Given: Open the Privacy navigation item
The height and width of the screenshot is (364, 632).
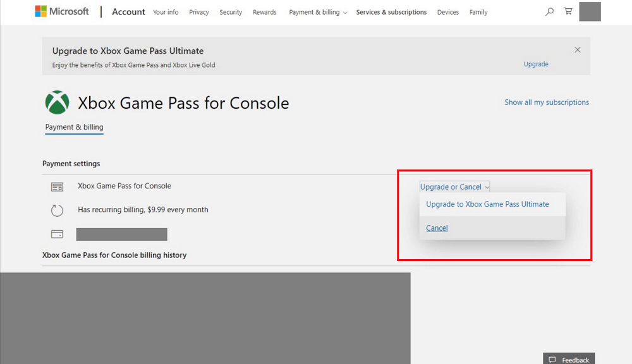Looking at the screenshot, I should pyautogui.click(x=199, y=12).
